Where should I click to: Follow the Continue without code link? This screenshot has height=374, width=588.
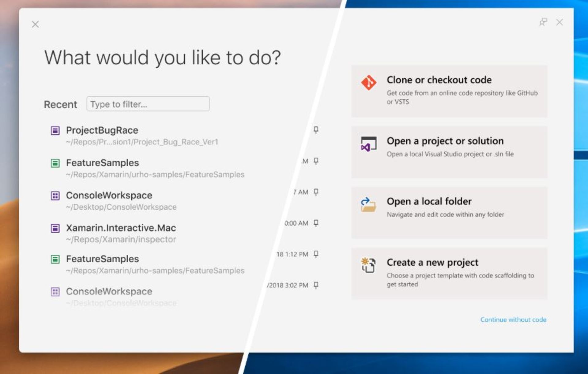click(513, 320)
